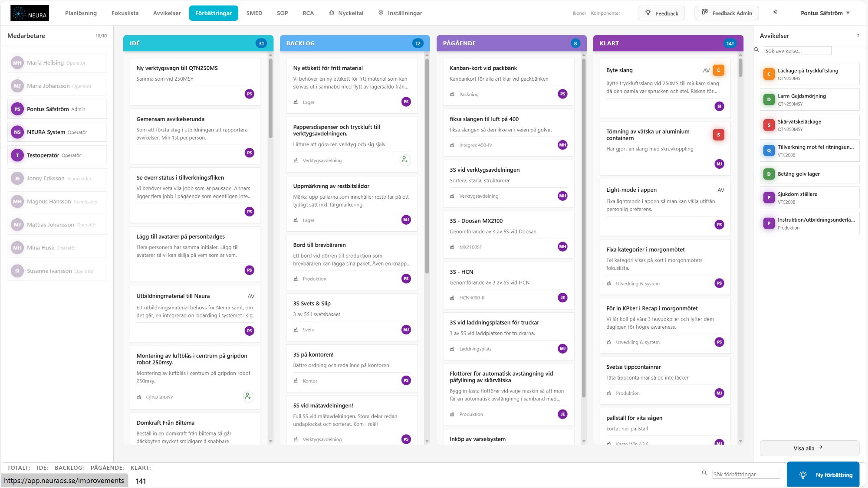
Task: Select Maria Hellsing in the Medarbetare list
Action: [56, 62]
